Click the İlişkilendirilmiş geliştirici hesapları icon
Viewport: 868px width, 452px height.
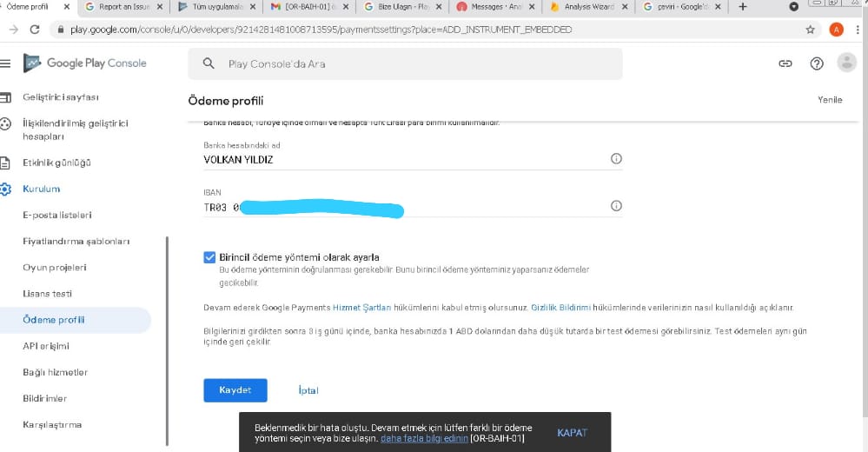5,123
